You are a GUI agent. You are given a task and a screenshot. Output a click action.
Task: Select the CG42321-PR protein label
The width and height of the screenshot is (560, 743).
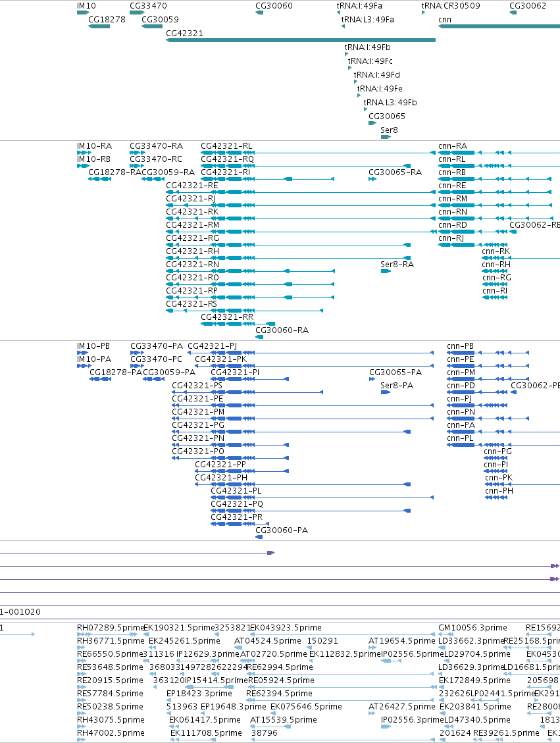(x=236, y=517)
